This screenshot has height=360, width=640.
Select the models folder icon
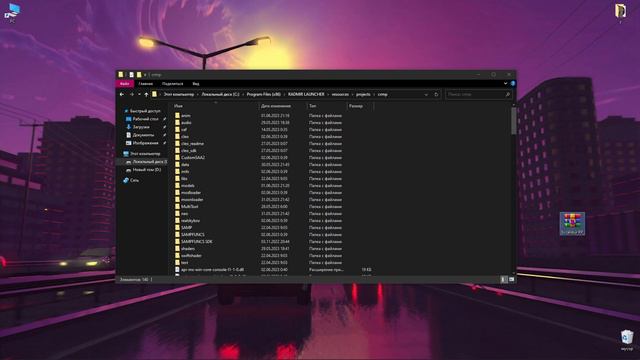pyautogui.click(x=178, y=186)
